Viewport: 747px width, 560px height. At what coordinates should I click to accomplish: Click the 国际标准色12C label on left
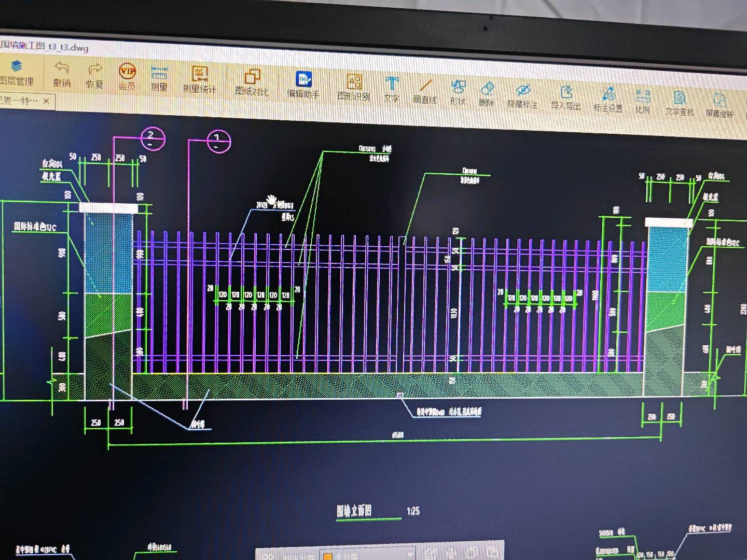[35, 227]
